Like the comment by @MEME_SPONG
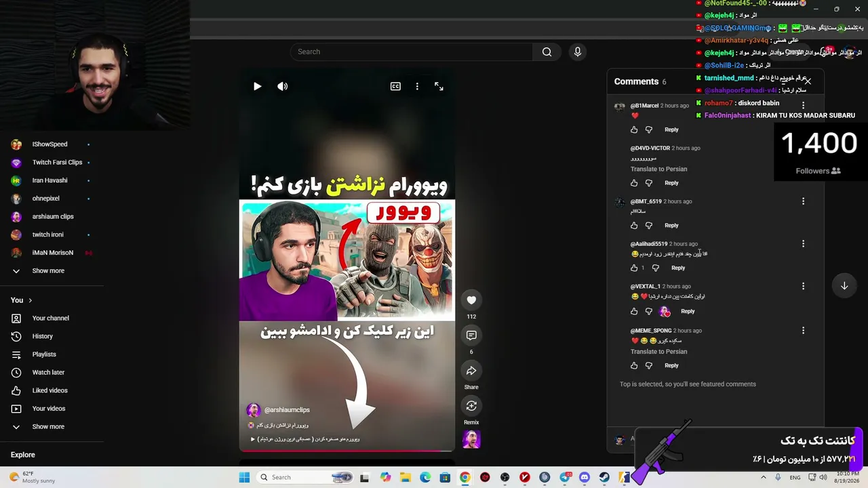 [x=634, y=365]
